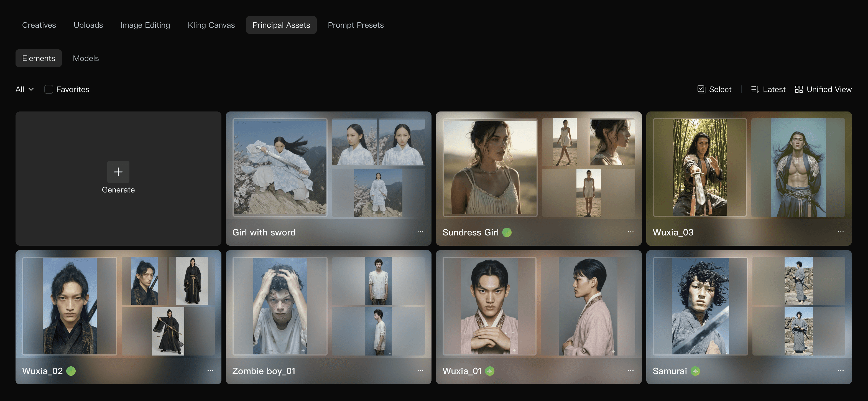Click the plus icon to generate element
This screenshot has height=401, width=868.
pos(118,172)
